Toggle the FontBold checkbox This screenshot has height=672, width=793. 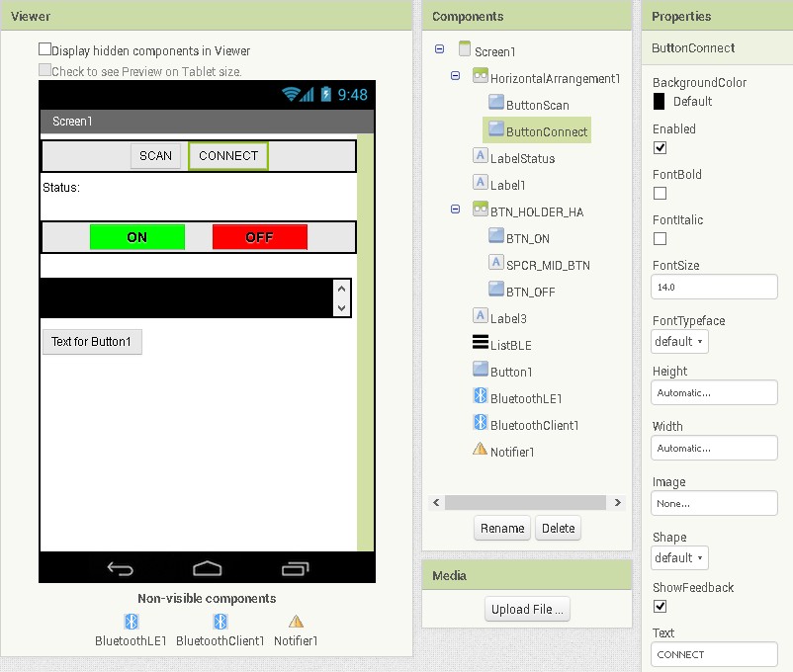tap(660, 194)
